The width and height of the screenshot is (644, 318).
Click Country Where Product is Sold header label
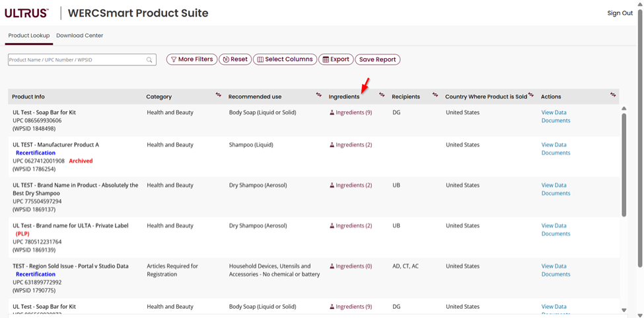[x=486, y=97]
